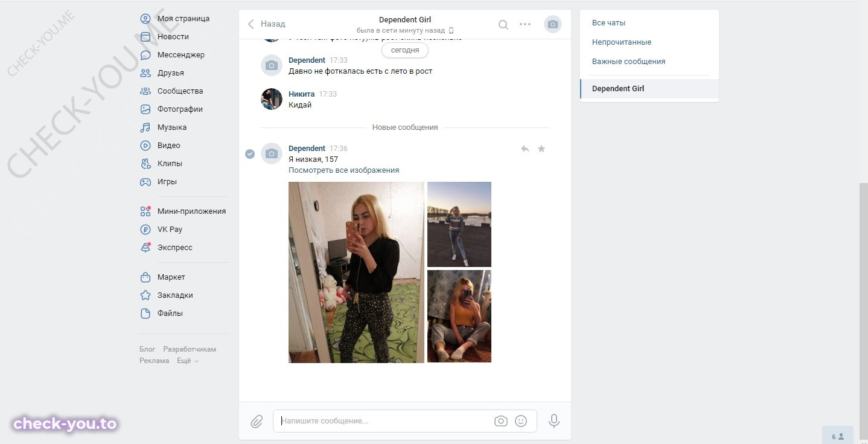The height and width of the screenshot is (444, 868).
Task: Switch to 'Непрочитанные' filter
Action: click(x=622, y=42)
